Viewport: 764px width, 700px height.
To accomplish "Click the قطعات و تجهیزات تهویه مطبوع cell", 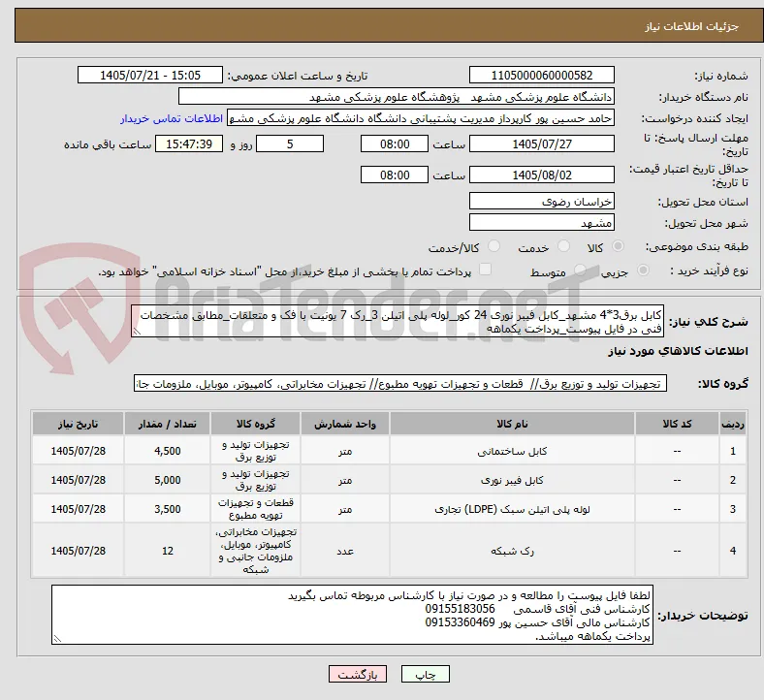I will coord(256,509).
